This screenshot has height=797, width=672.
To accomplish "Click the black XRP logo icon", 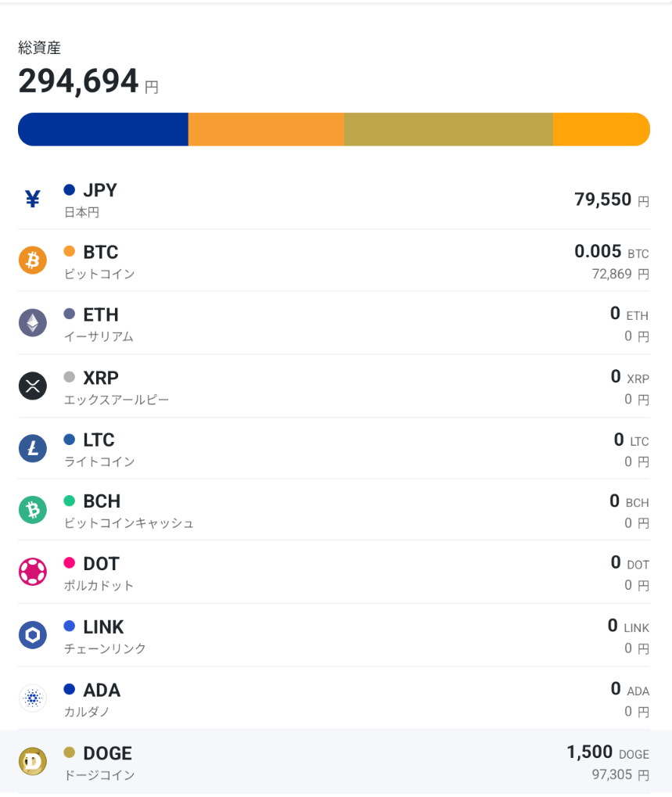I will [33, 386].
